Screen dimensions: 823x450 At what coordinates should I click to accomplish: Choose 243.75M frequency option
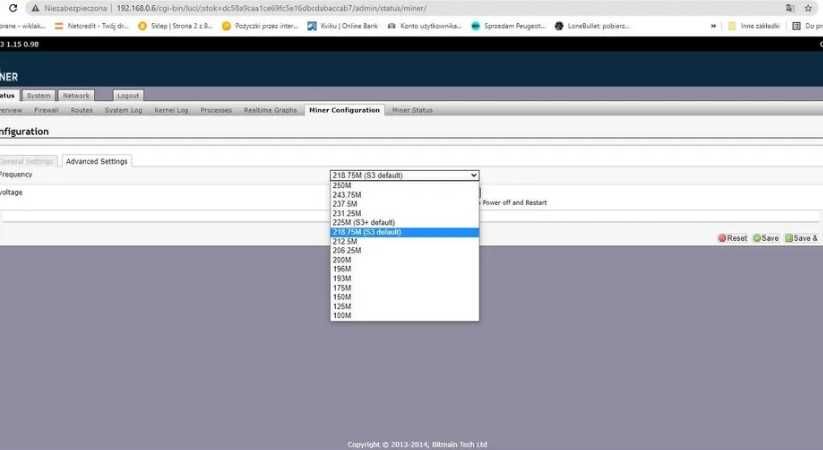(x=405, y=195)
